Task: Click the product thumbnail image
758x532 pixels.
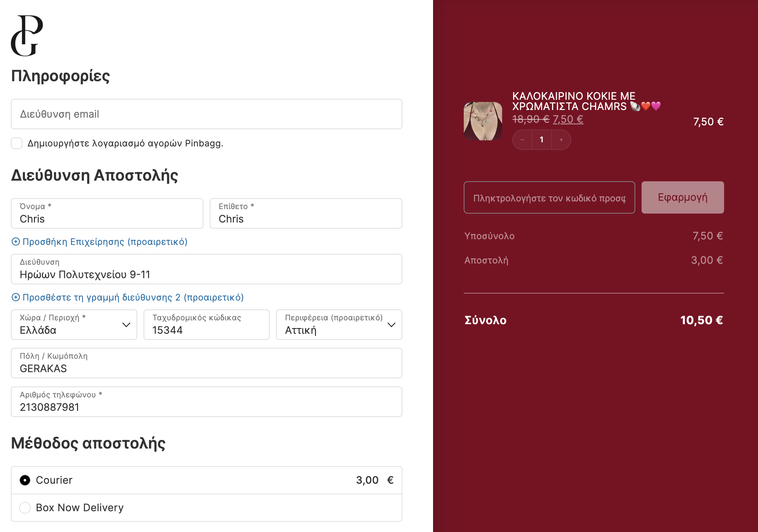Action: [483, 121]
